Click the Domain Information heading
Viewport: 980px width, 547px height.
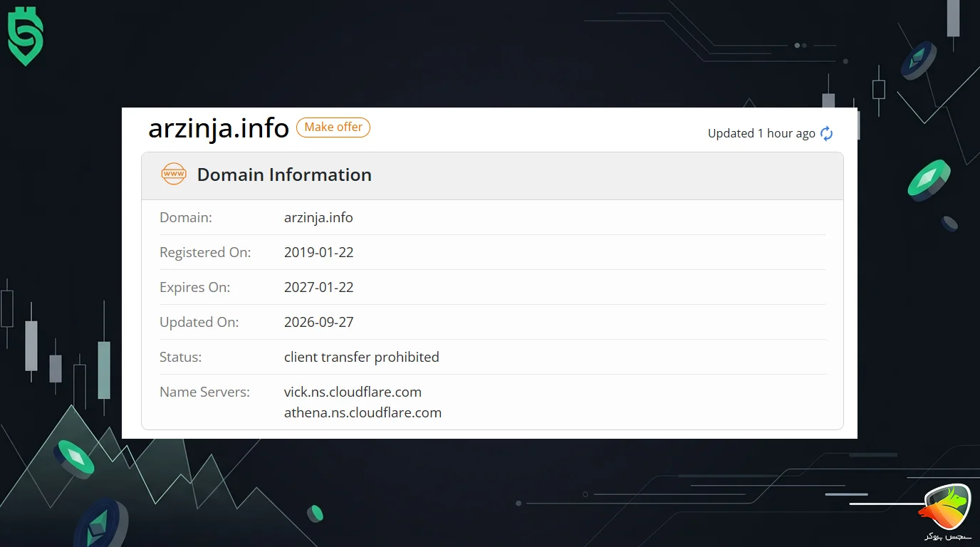pyautogui.click(x=284, y=174)
